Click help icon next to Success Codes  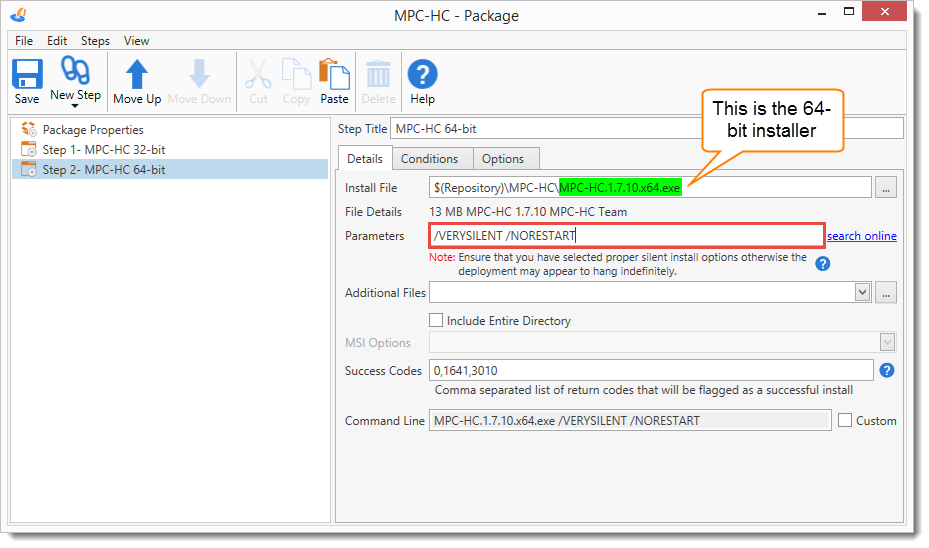[886, 370]
